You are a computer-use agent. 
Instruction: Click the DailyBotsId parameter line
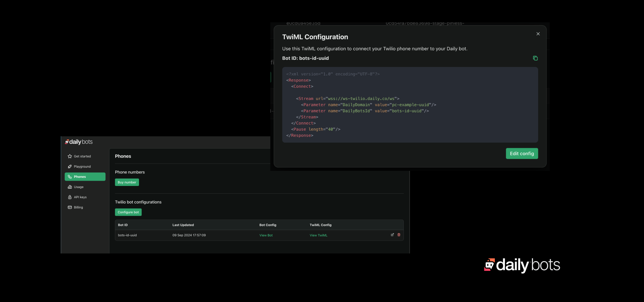click(365, 111)
